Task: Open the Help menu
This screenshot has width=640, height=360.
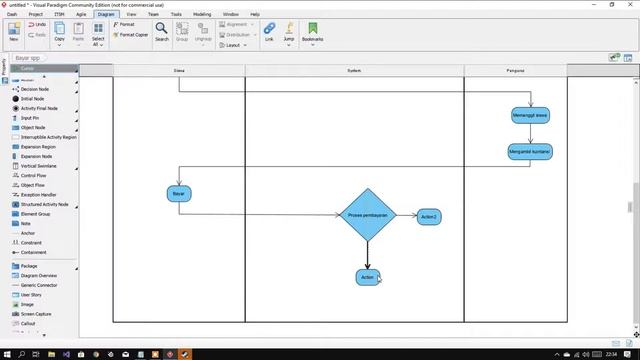Action: 255,14
